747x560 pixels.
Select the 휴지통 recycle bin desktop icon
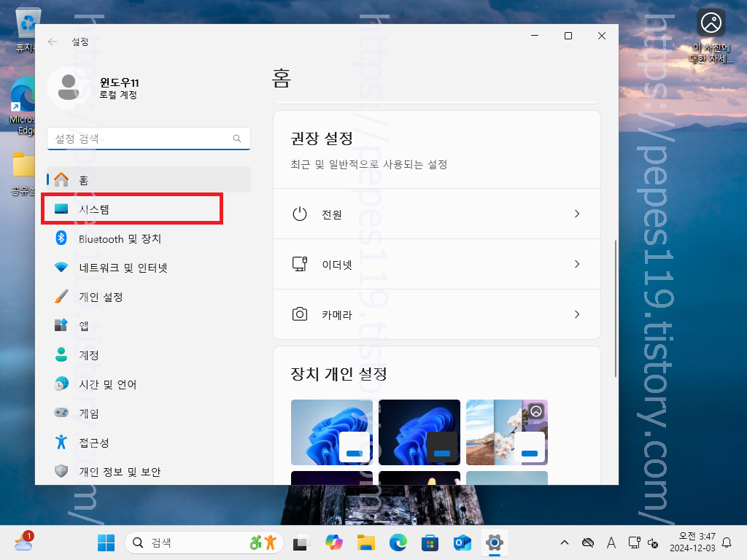[x=26, y=29]
